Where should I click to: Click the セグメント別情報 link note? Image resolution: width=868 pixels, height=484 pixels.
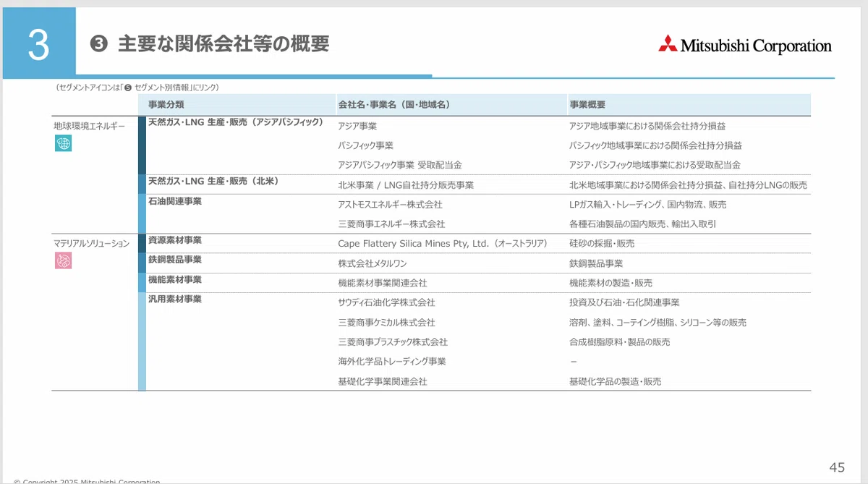point(137,88)
